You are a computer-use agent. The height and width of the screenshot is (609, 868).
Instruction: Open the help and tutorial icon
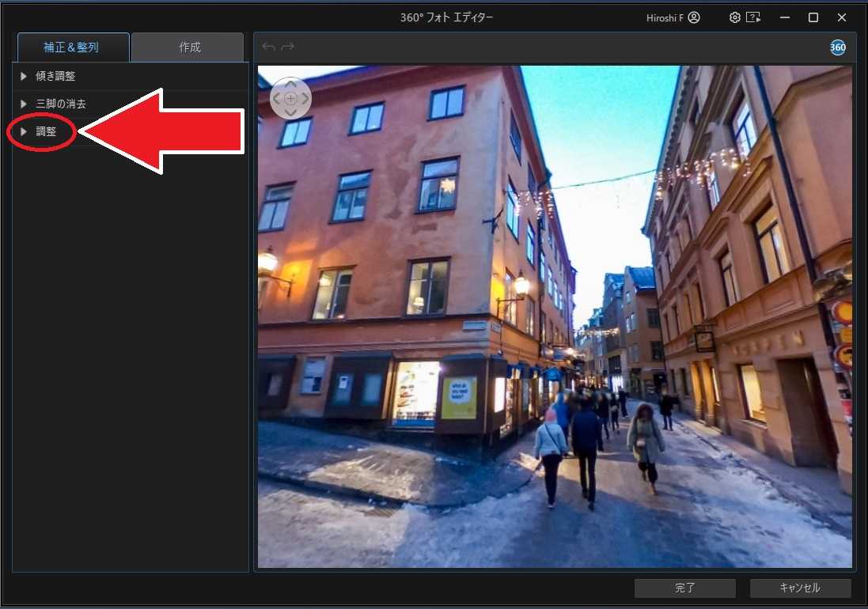(x=754, y=17)
